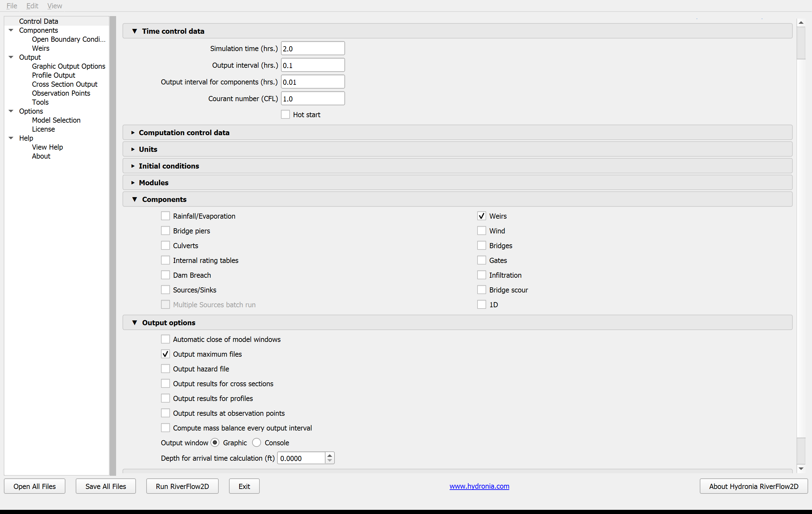Screen dimensions: 812x514
Task: Enable the Culverts component checkbox
Action: click(x=165, y=246)
